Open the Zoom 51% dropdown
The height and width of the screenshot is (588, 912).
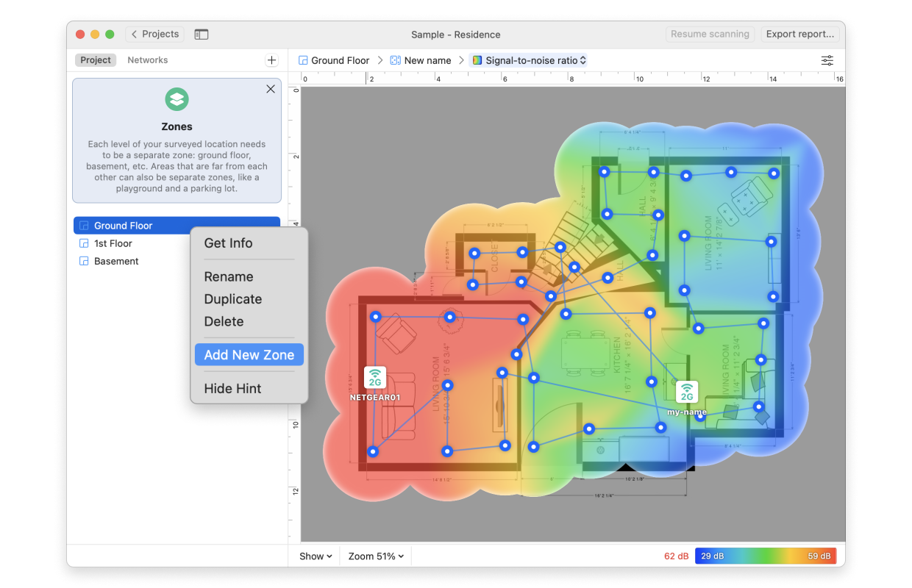pos(376,556)
